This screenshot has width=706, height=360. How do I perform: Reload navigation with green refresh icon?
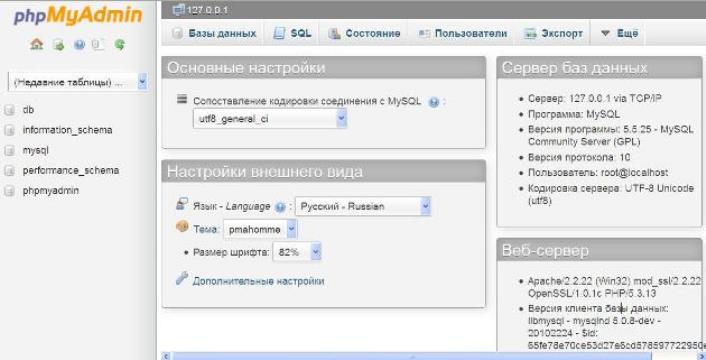click(x=120, y=44)
